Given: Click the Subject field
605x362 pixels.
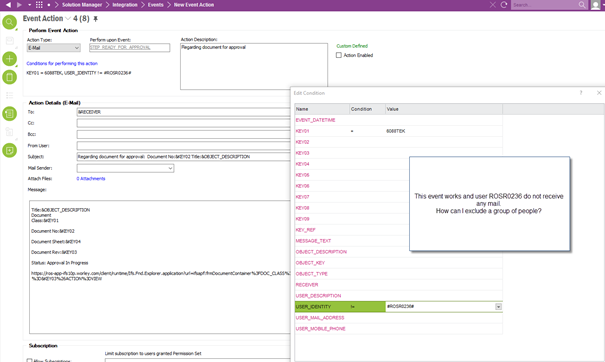Looking at the screenshot, I should [x=183, y=157].
